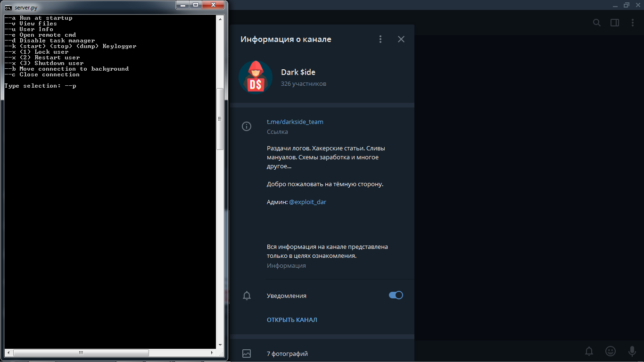Open the 7 фотографий shared media section
Screen dimensions: 644x362
point(287,354)
